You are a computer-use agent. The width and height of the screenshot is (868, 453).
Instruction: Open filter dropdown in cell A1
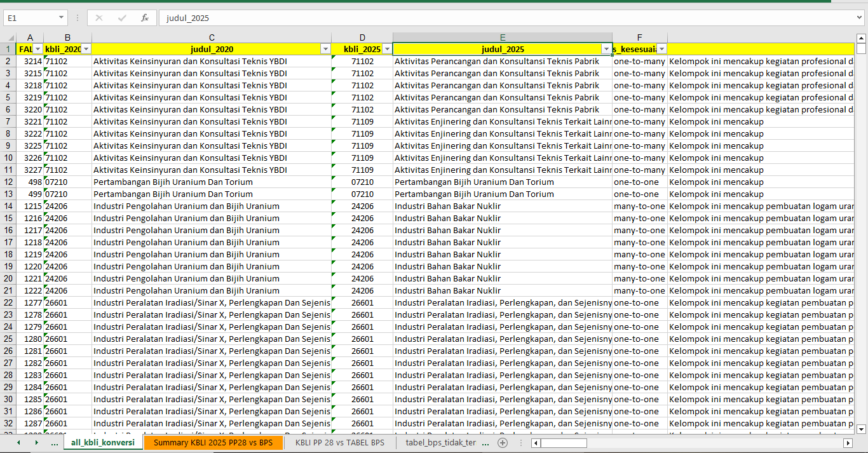pos(38,49)
